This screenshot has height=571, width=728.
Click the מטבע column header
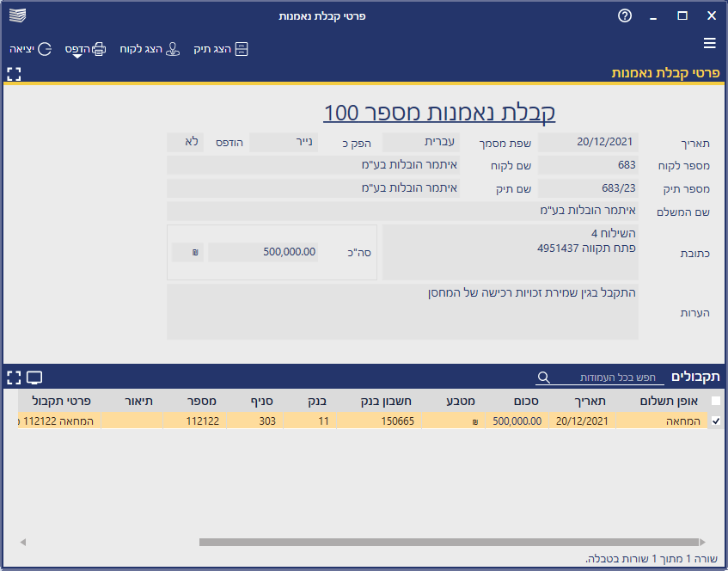(x=453, y=401)
